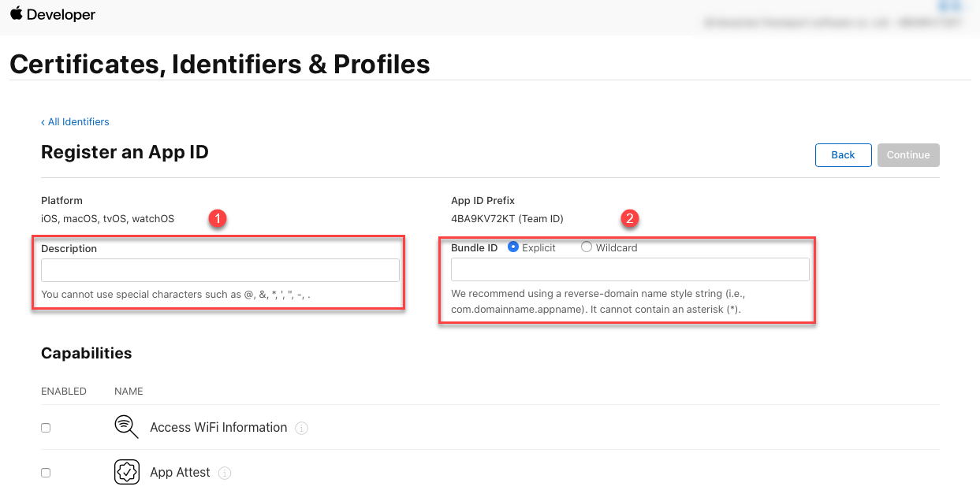980x494 pixels.
Task: Select the Explicit Bundle ID option
Action: tap(513, 247)
